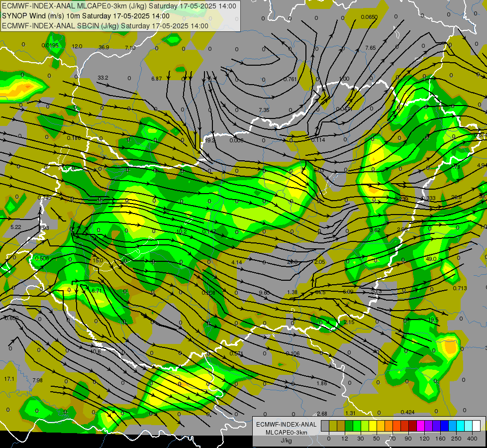487x448 pixels.
Task: Click the legend tick label 70
Action: point(392,439)
